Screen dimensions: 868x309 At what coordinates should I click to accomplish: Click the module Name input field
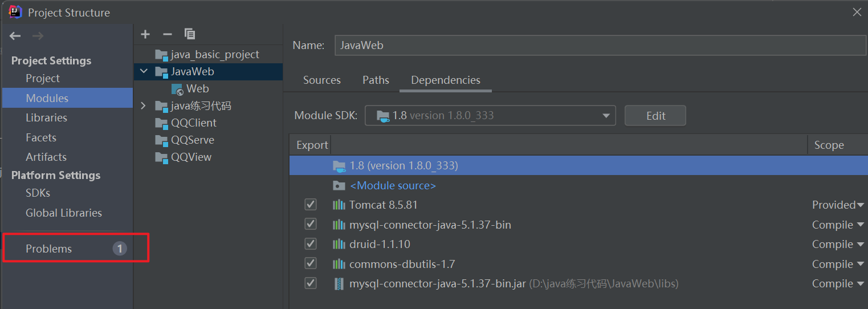click(x=600, y=45)
